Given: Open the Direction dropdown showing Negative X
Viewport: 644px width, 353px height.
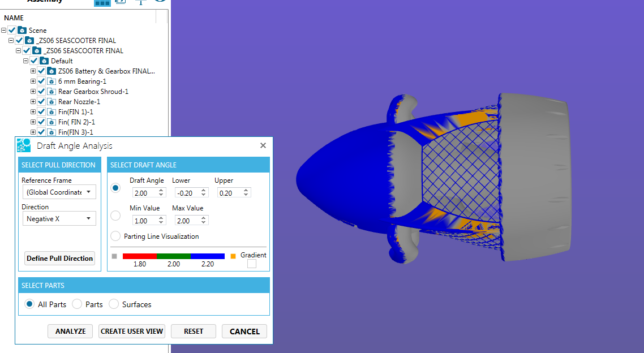Looking at the screenshot, I should click(59, 219).
